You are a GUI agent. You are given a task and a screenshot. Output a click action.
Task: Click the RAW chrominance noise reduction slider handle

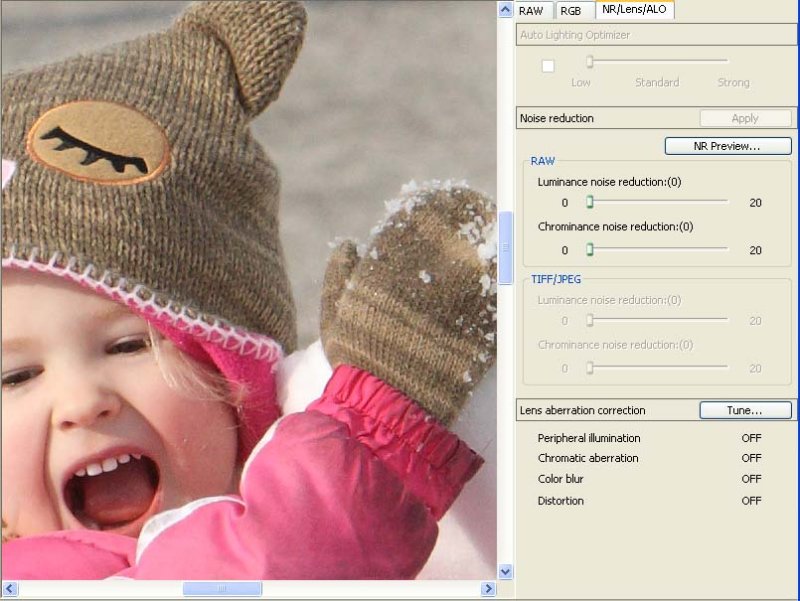click(x=590, y=249)
